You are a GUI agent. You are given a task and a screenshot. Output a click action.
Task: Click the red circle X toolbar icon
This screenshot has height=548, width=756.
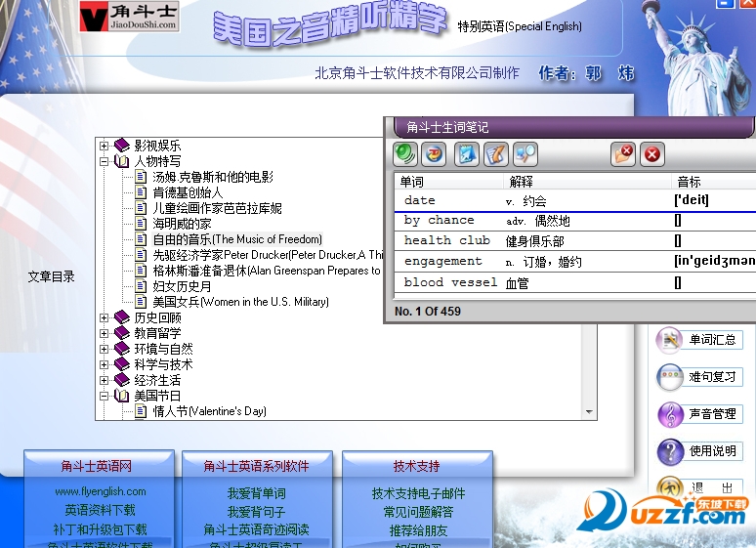[x=652, y=154]
